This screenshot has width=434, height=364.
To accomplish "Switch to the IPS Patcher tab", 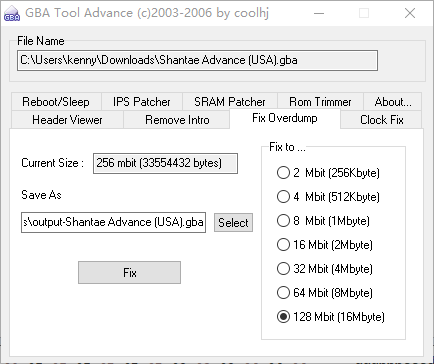I will click(x=142, y=102).
